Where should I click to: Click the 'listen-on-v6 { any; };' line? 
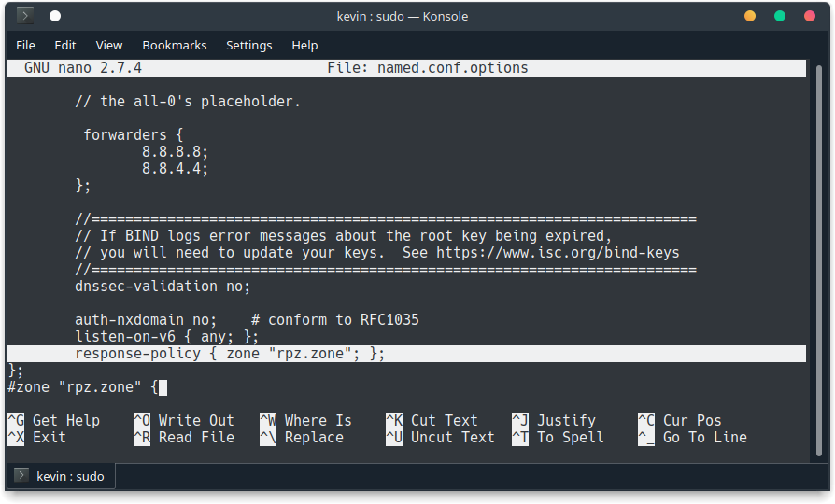click(x=166, y=337)
